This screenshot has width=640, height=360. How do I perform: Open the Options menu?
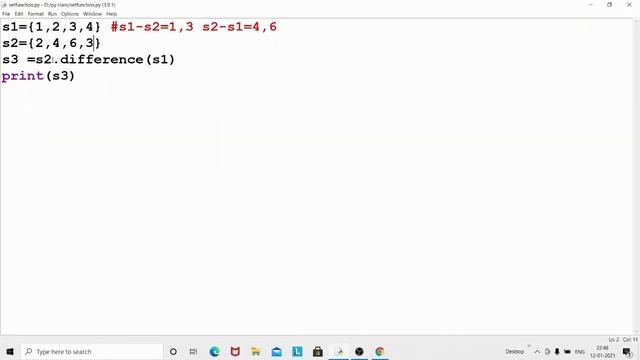click(70, 14)
